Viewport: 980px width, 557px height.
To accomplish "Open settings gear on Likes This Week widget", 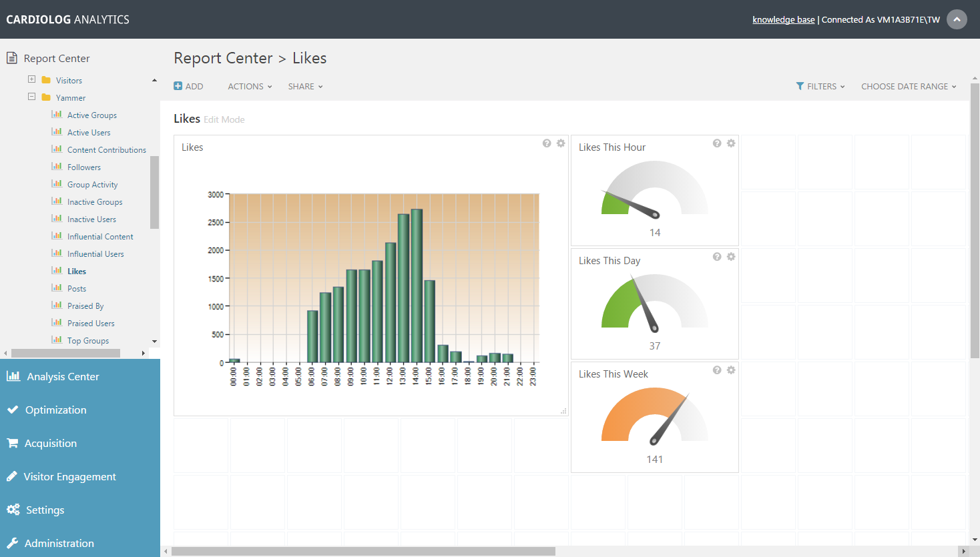I will point(731,370).
